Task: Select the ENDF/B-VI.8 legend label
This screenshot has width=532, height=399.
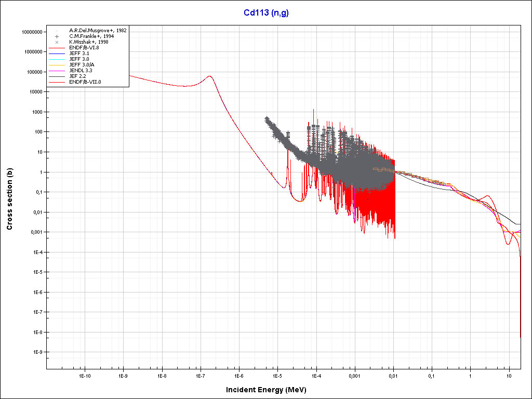Action: [84, 48]
